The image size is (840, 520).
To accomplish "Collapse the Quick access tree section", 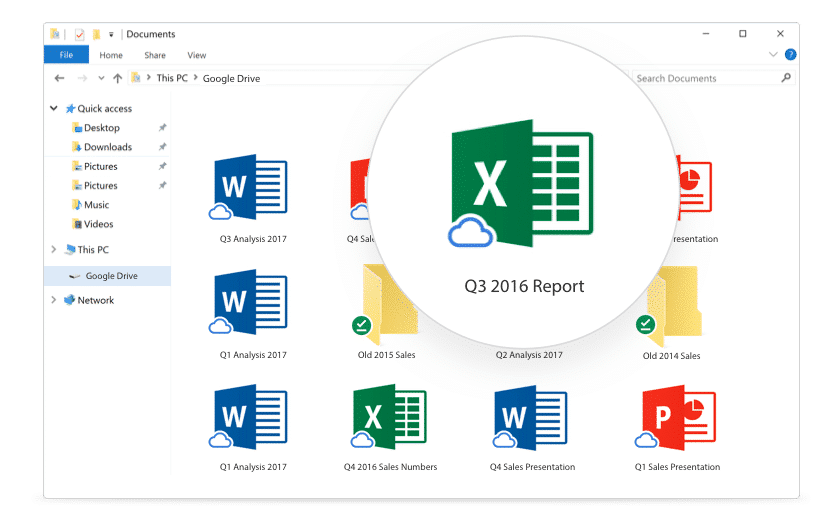I will [54, 108].
